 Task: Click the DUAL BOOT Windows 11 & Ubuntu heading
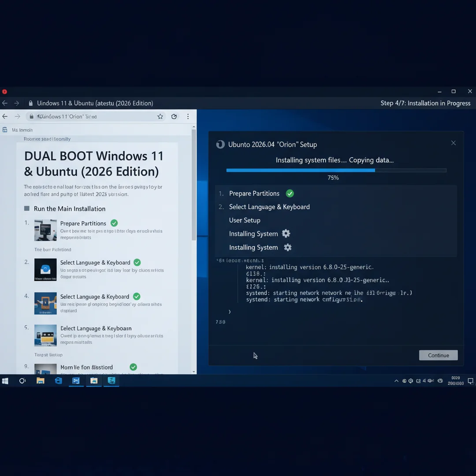[94, 164]
